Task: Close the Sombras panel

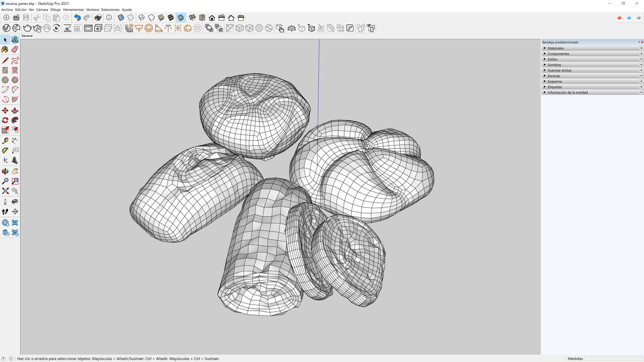Action: tap(641, 65)
